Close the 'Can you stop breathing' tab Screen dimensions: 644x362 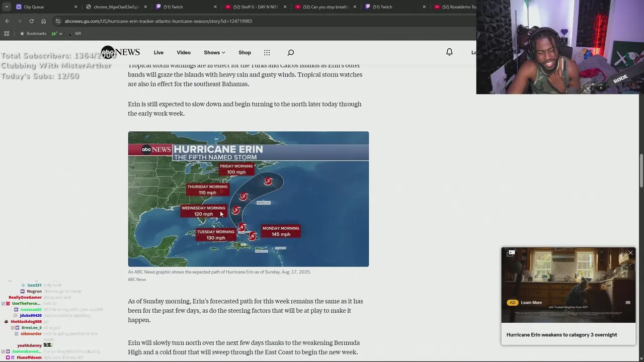(355, 7)
